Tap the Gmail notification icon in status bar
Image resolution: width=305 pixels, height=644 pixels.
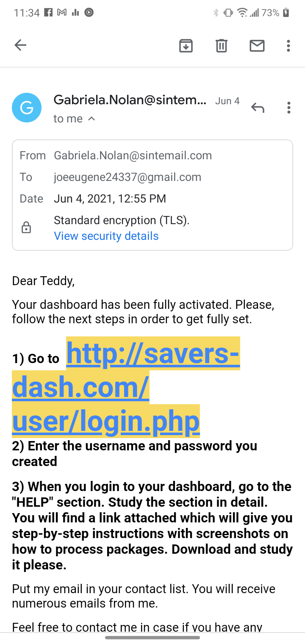click(62, 13)
